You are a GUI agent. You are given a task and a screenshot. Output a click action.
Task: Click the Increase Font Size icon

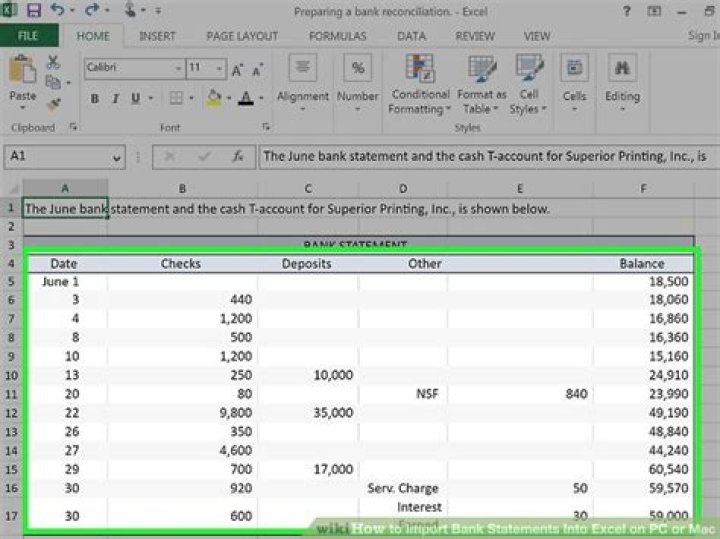pyautogui.click(x=237, y=70)
